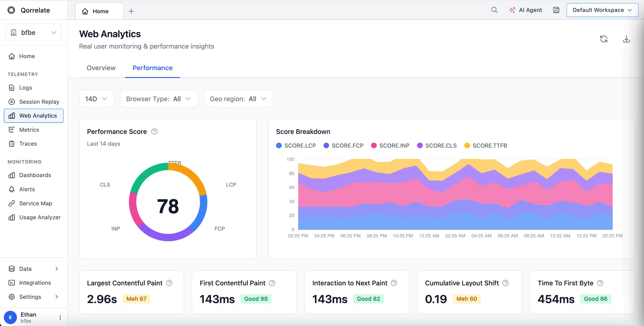
Task: Open the Alerts bell icon
Action: 11,189
